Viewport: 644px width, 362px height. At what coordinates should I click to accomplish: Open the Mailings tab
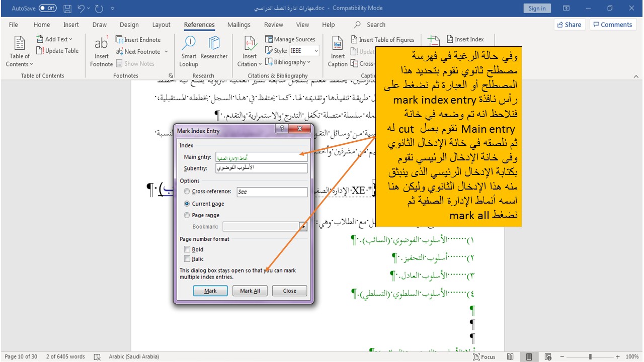click(239, 25)
